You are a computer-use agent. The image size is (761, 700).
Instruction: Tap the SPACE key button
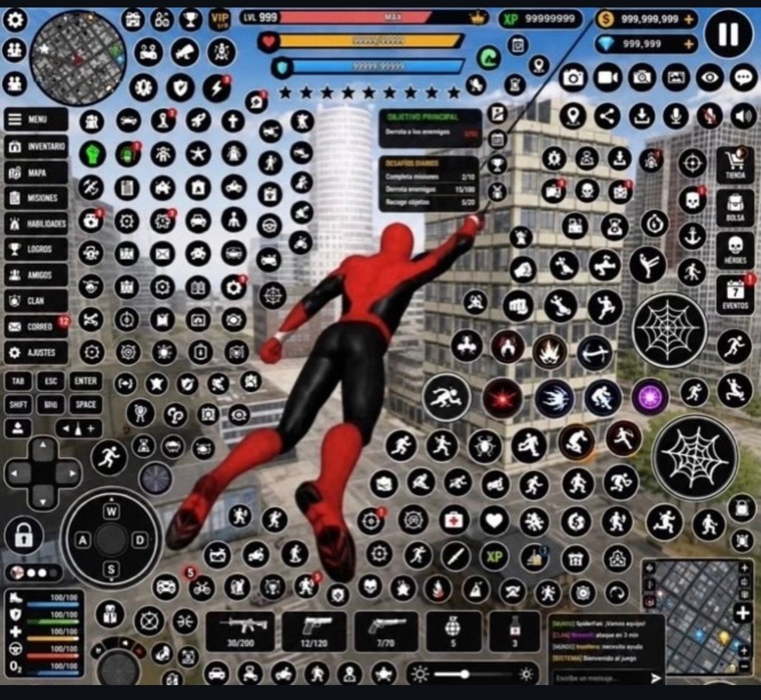click(85, 405)
